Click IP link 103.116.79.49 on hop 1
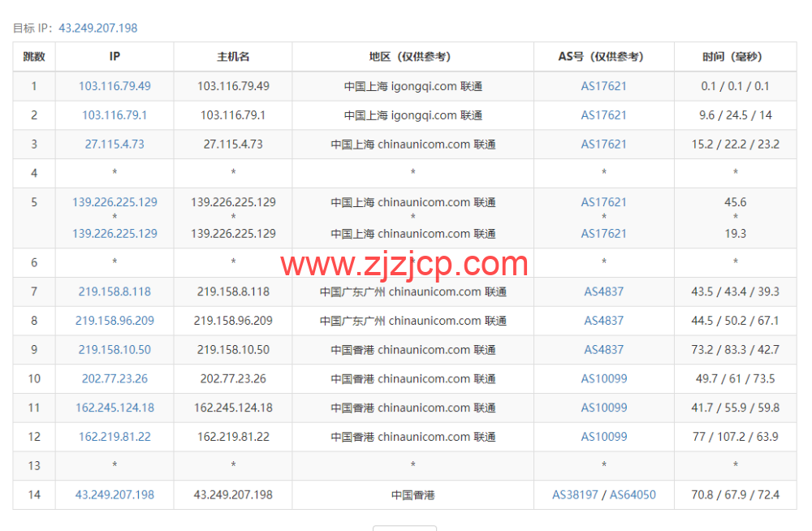 (114, 85)
